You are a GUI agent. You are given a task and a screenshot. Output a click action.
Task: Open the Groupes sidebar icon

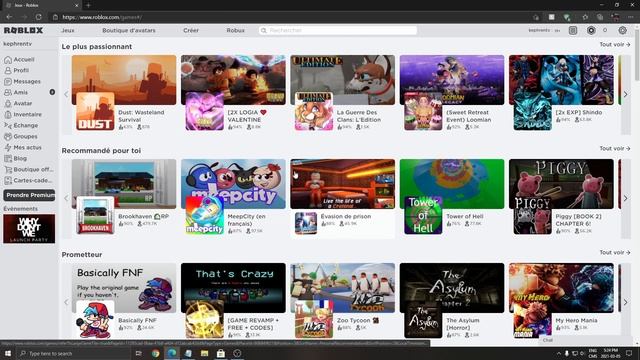click(x=8, y=137)
